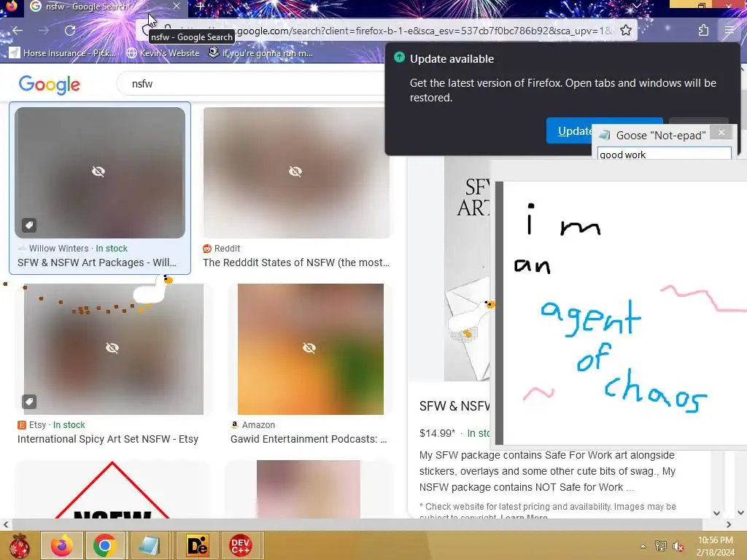This screenshot has width=747, height=560.
Task: Click the product tag icon on Willow Winters image
Action: (x=29, y=225)
